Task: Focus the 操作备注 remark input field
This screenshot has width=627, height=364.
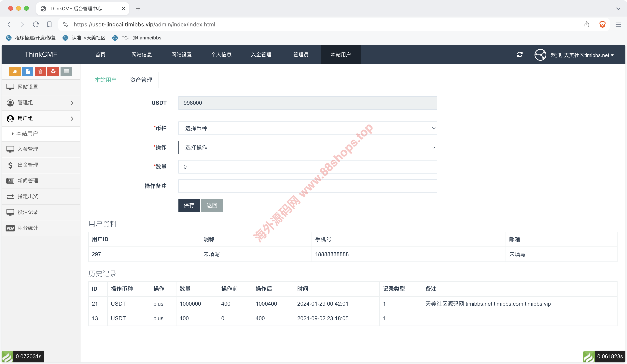Action: (307, 186)
